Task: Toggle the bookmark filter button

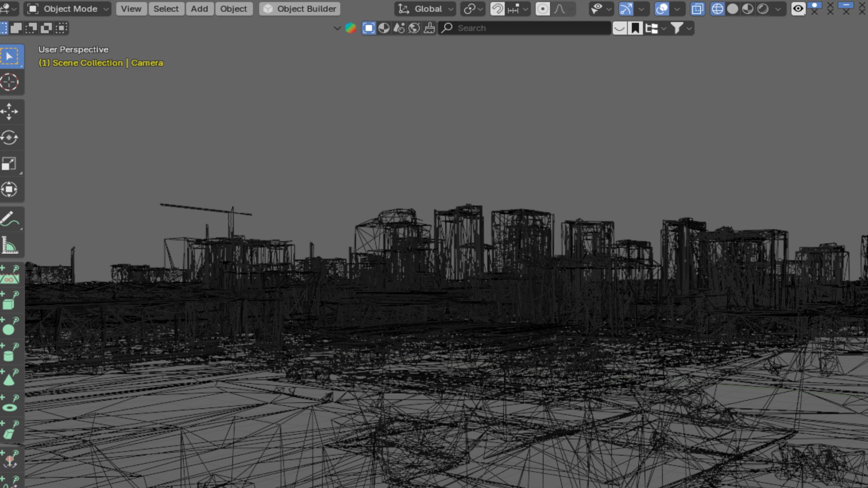Action: tap(635, 28)
